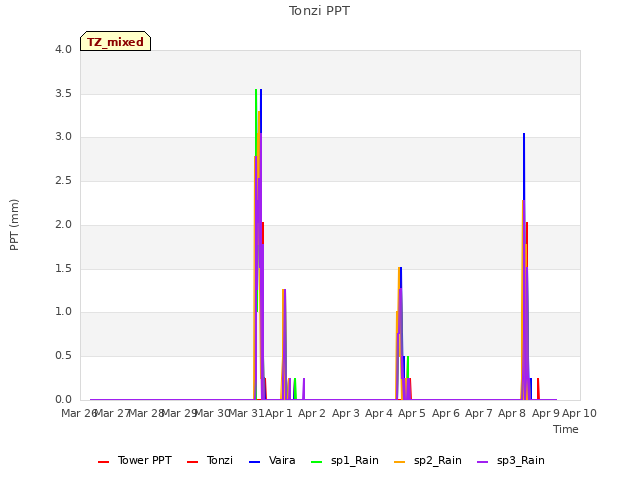Click the Mar 28 x-axis tick label

[x=146, y=413]
